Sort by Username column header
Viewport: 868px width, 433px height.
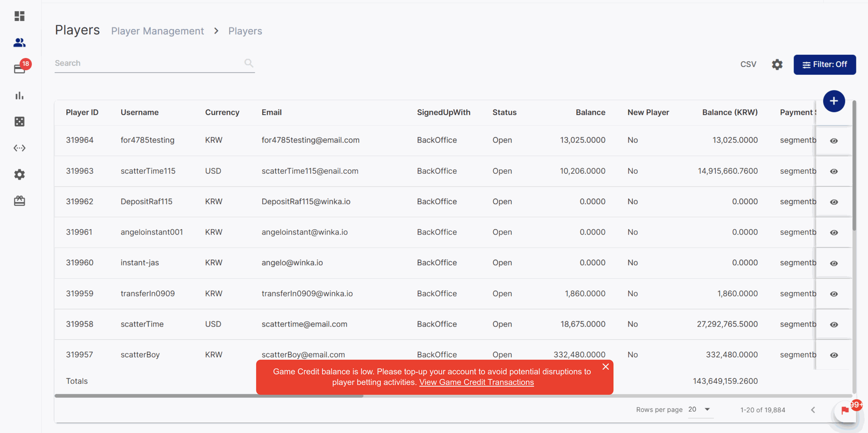[x=140, y=112]
